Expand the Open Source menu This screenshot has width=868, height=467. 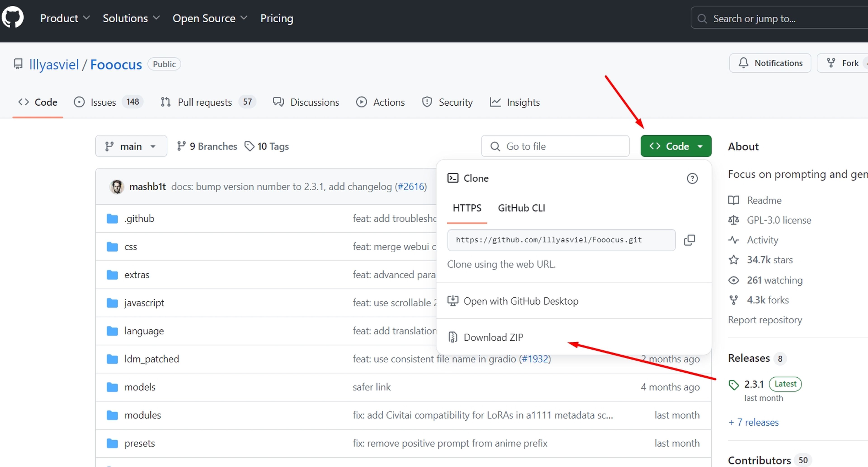click(210, 18)
